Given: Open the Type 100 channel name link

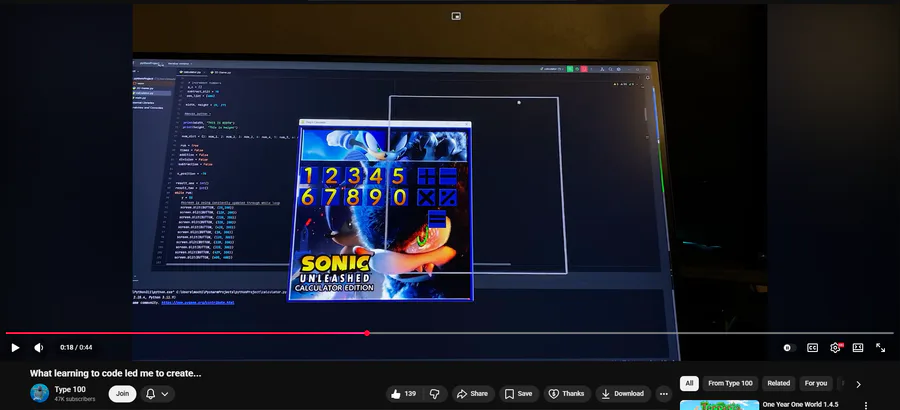Looking at the screenshot, I should [x=70, y=389].
